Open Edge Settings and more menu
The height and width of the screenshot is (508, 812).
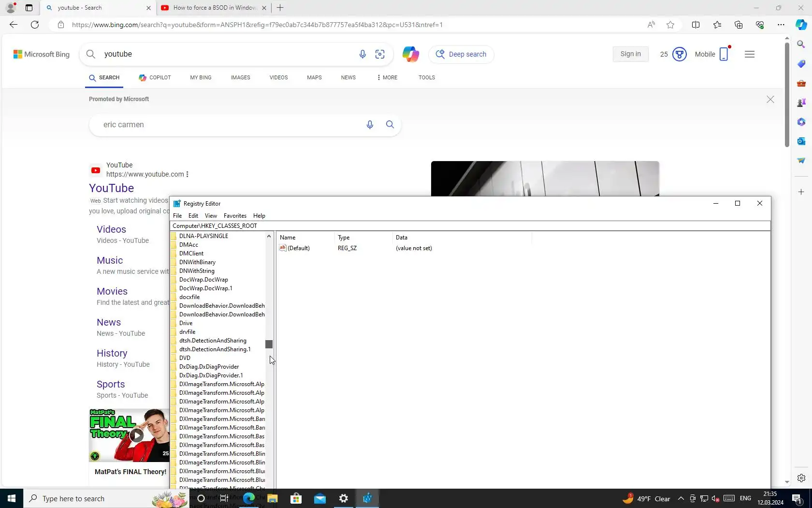pos(781,25)
